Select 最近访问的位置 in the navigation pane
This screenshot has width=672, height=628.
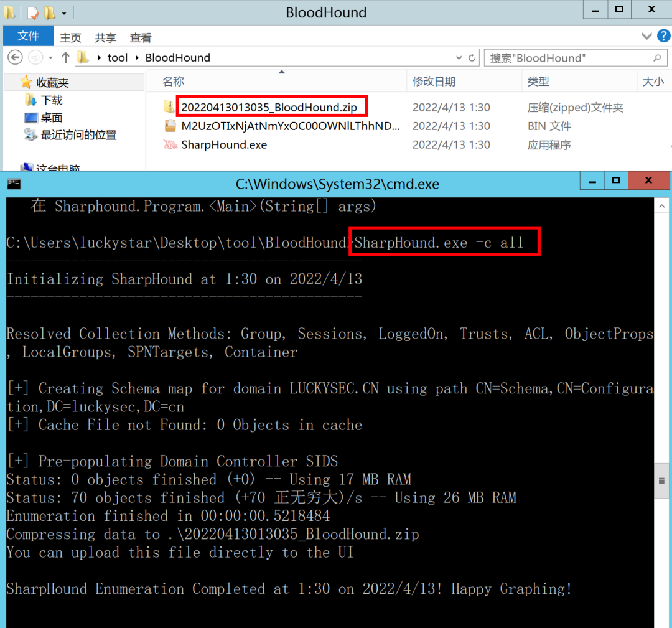tap(78, 135)
